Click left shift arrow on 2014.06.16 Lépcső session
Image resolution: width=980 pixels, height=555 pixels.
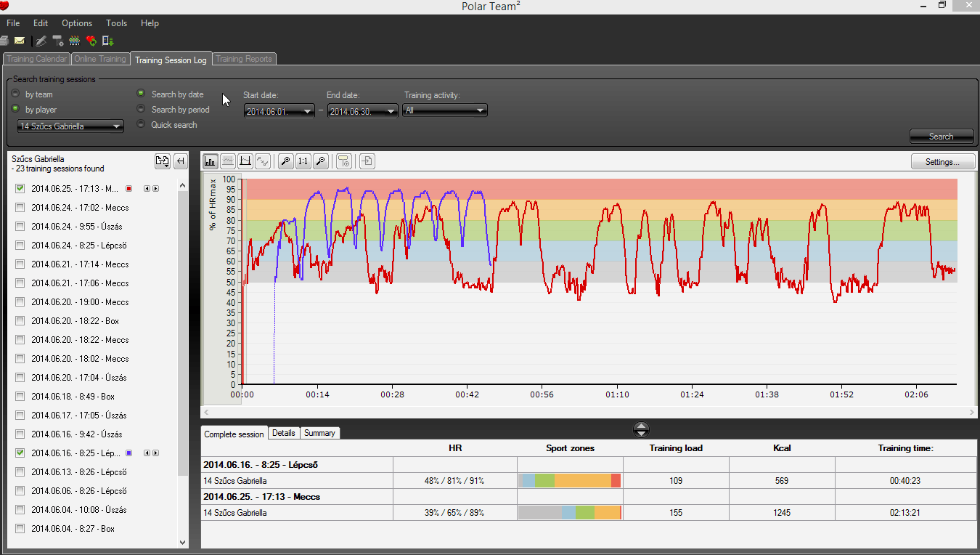(147, 453)
